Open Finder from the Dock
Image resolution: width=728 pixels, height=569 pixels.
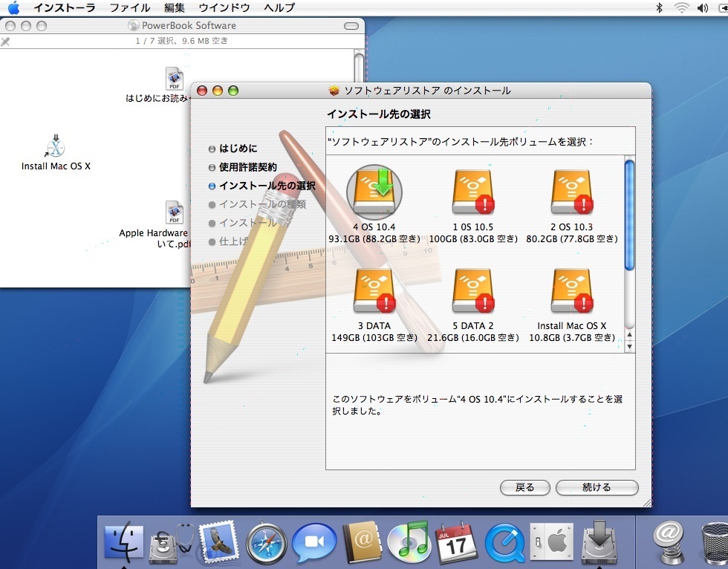[x=123, y=543]
